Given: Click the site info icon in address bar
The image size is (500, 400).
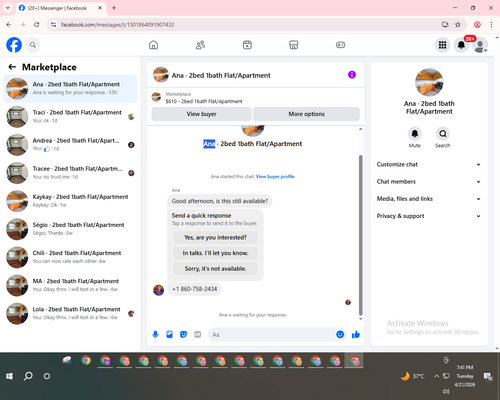Looking at the screenshot, I should coord(53,25).
